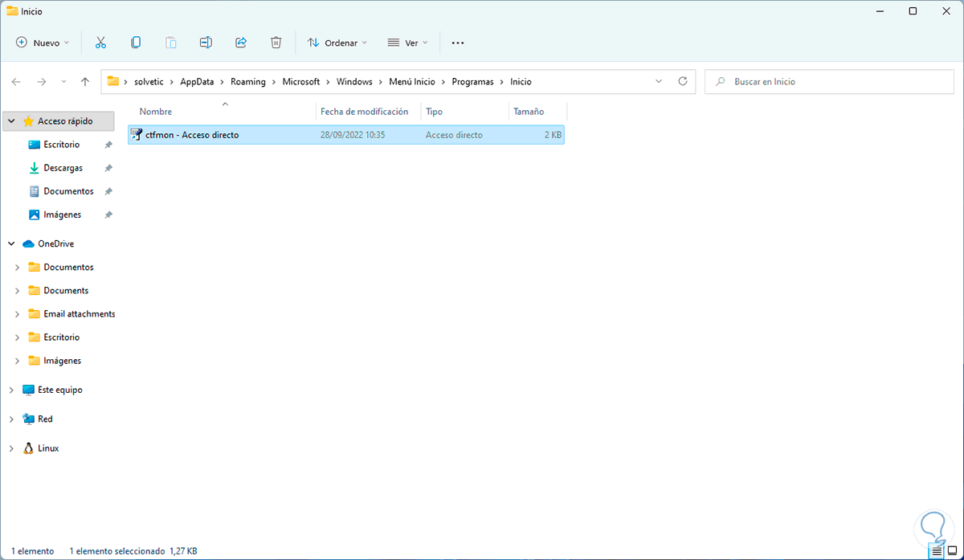Screen dimensions: 964x560
Task: Collapse the Acceso rápido tree node
Action: 11,121
